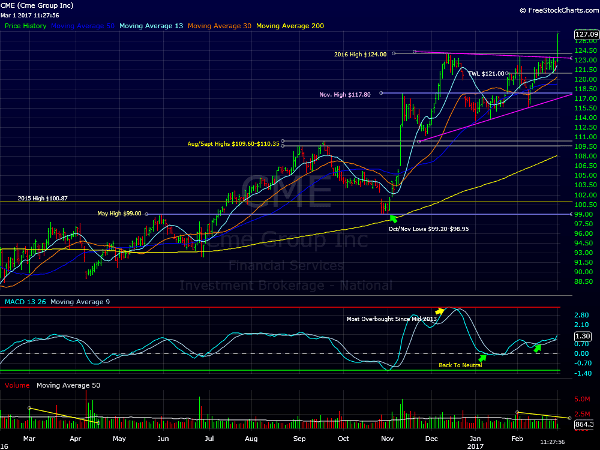This screenshot has height=450, width=600.
Task: Click the May High $99.00 label
Action: point(119,214)
